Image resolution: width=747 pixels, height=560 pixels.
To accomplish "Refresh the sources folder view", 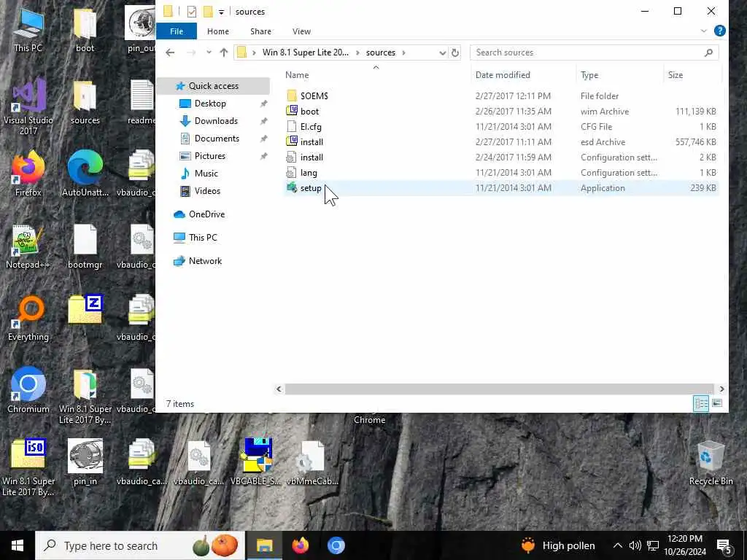I will tap(455, 52).
